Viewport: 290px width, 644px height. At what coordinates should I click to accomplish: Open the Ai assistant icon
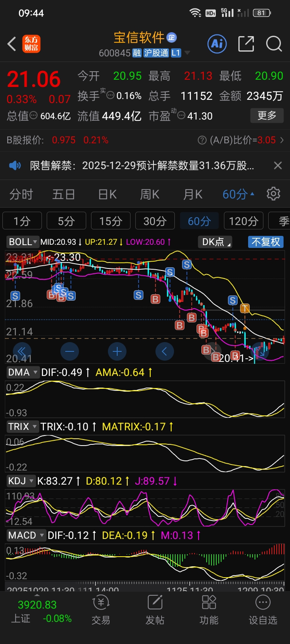tap(217, 43)
